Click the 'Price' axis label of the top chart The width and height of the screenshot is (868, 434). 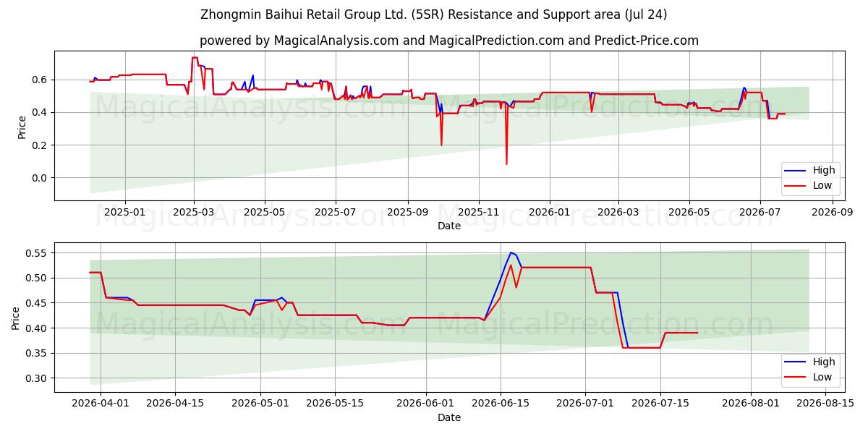click(x=22, y=126)
